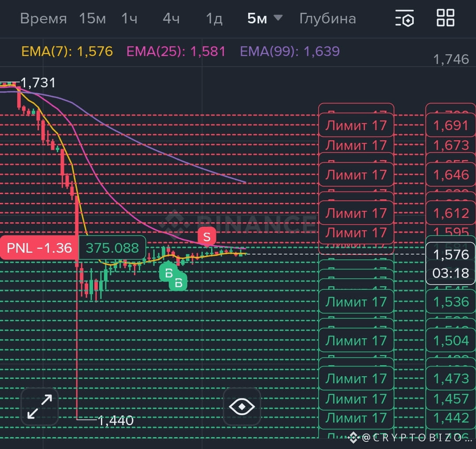This screenshot has height=449, width=476.
Task: Tap the red S sell marker
Action: (x=207, y=237)
